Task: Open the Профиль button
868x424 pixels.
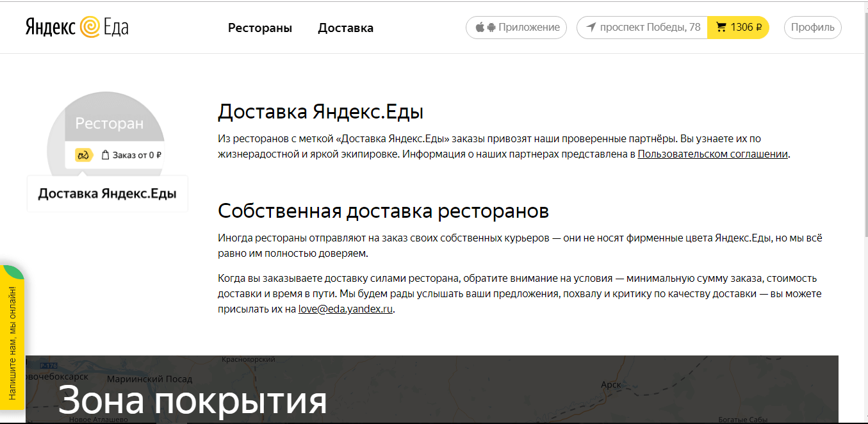Action: (812, 28)
